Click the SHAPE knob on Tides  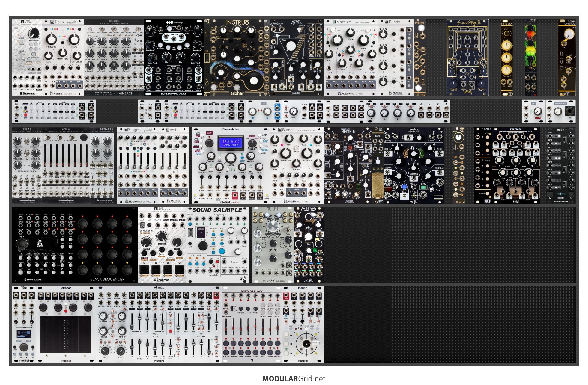[74, 39]
